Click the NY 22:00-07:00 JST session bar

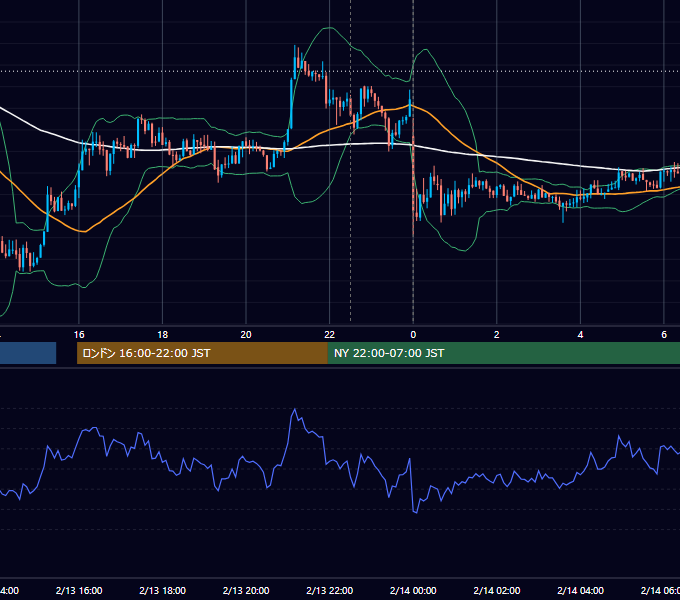click(503, 353)
